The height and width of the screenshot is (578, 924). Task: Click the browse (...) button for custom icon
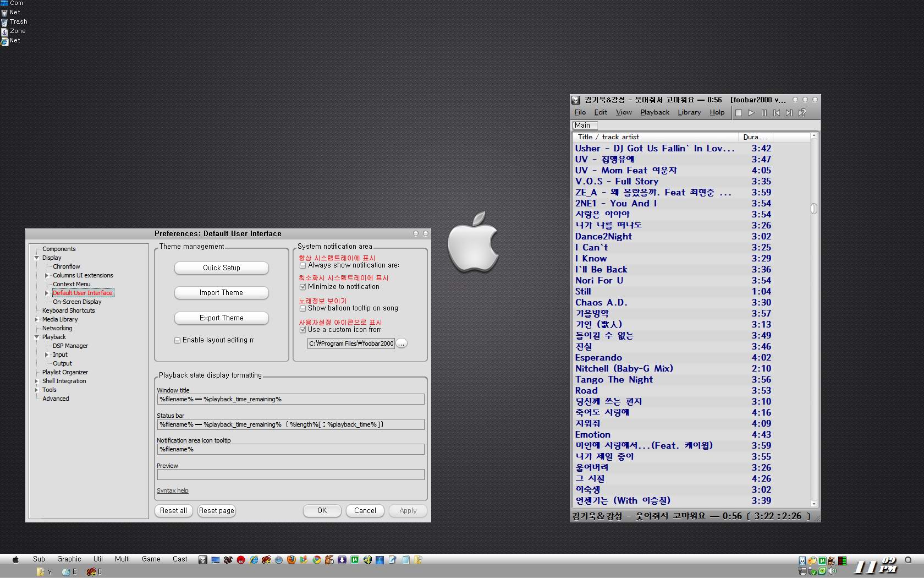(402, 343)
